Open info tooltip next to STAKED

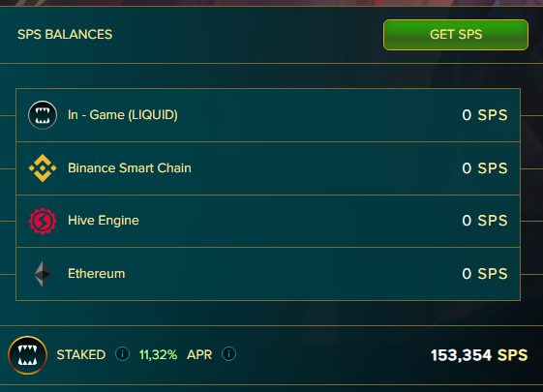[x=122, y=354]
